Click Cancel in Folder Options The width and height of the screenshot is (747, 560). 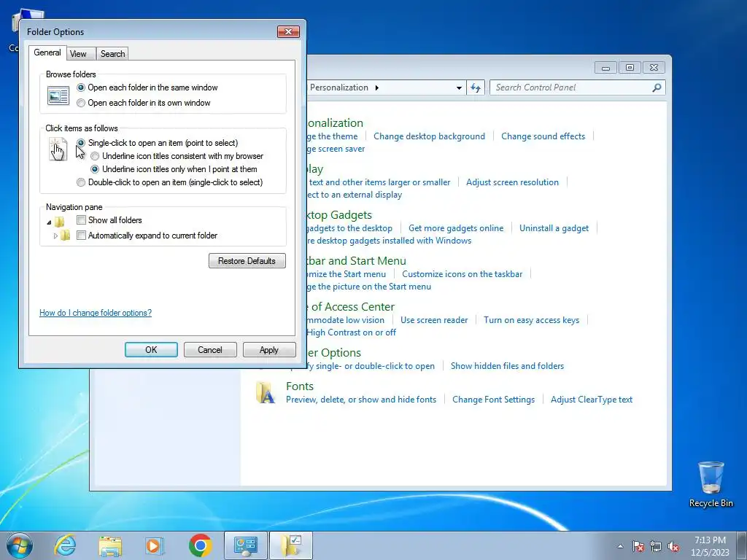(x=210, y=350)
